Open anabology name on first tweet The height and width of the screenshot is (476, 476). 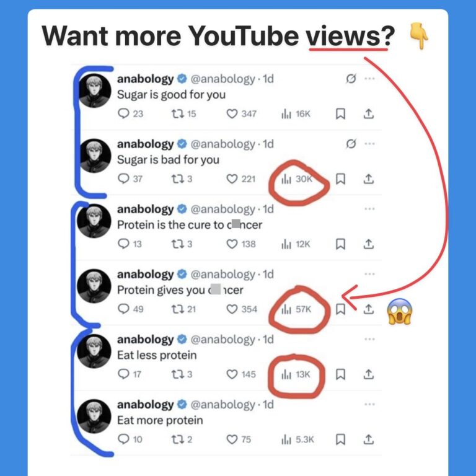pos(146,79)
